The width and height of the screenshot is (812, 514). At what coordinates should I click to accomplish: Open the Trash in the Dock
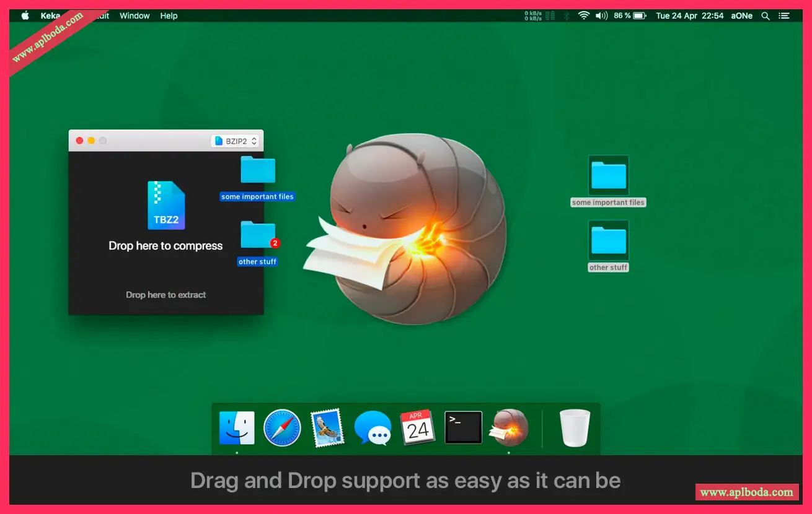(x=575, y=428)
